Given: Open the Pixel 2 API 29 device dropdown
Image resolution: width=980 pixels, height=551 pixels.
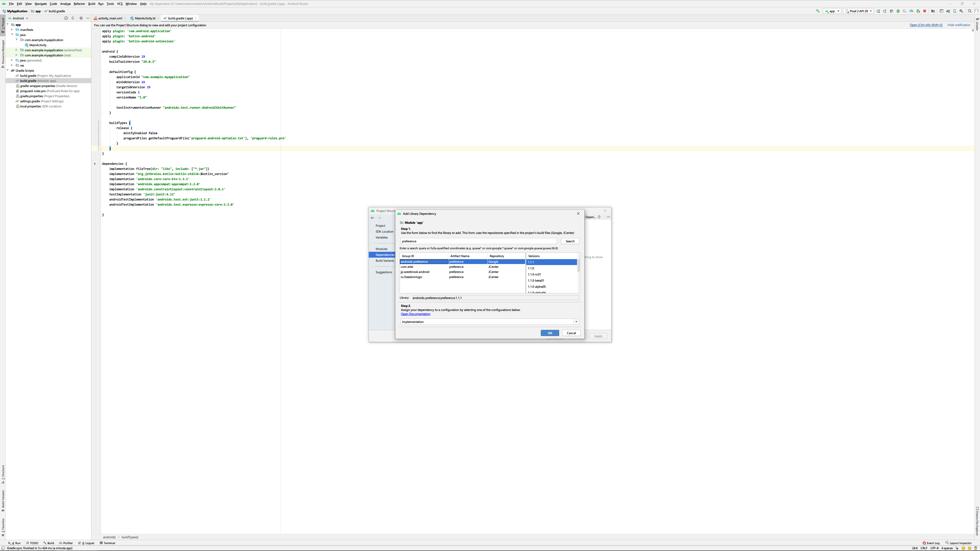Looking at the screenshot, I should point(858,11).
